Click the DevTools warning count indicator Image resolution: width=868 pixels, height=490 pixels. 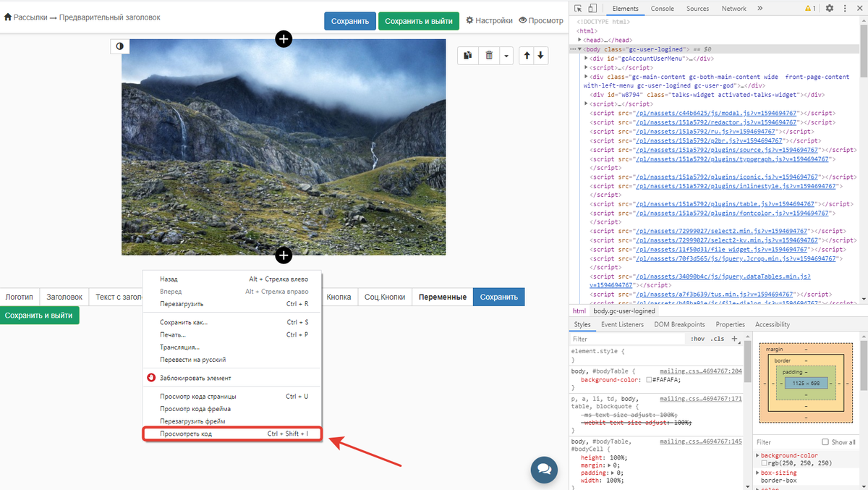pos(810,9)
